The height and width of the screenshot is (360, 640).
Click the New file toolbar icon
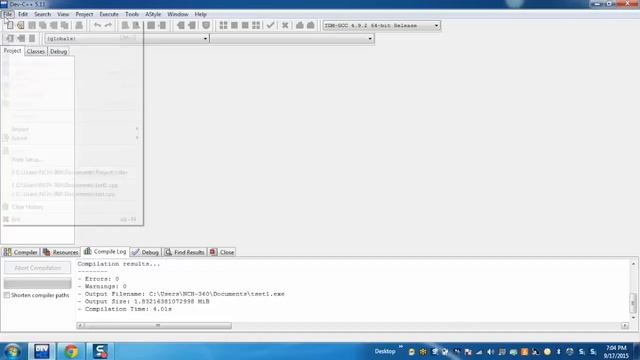pos(9,25)
